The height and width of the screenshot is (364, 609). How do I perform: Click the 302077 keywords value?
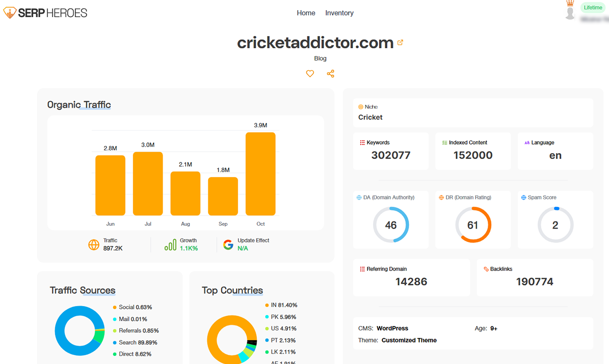[391, 155]
